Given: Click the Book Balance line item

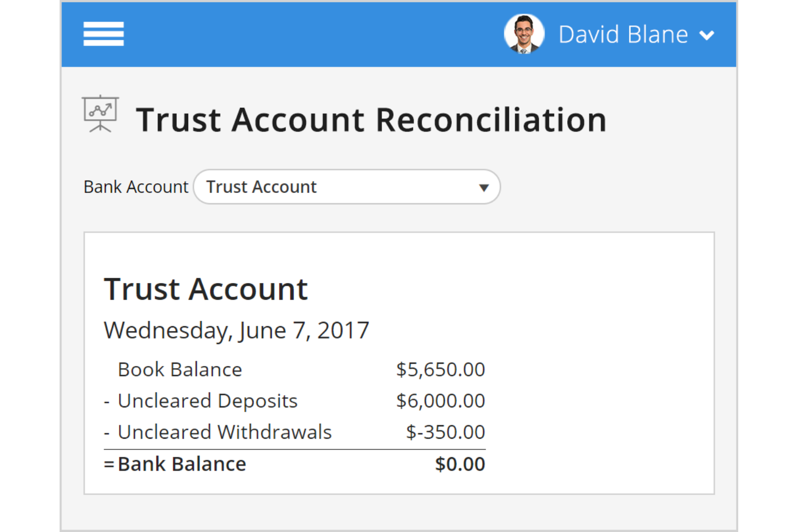Looking at the screenshot, I should tap(180, 370).
